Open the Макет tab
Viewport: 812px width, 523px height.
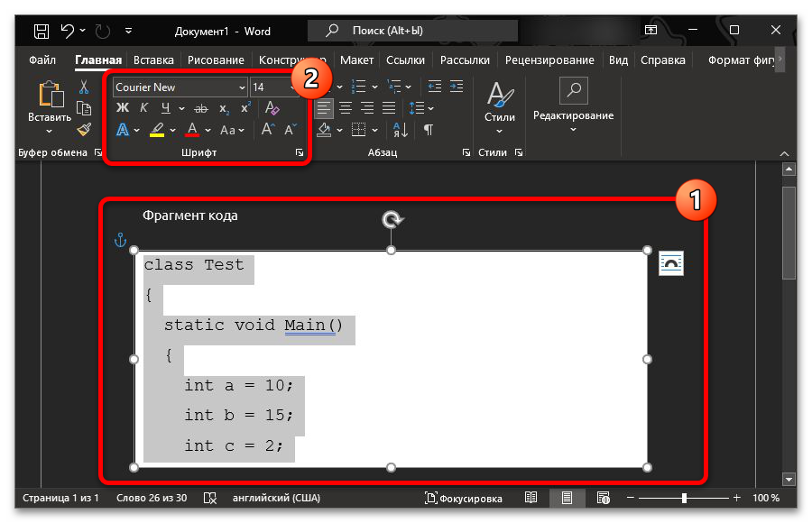356,60
